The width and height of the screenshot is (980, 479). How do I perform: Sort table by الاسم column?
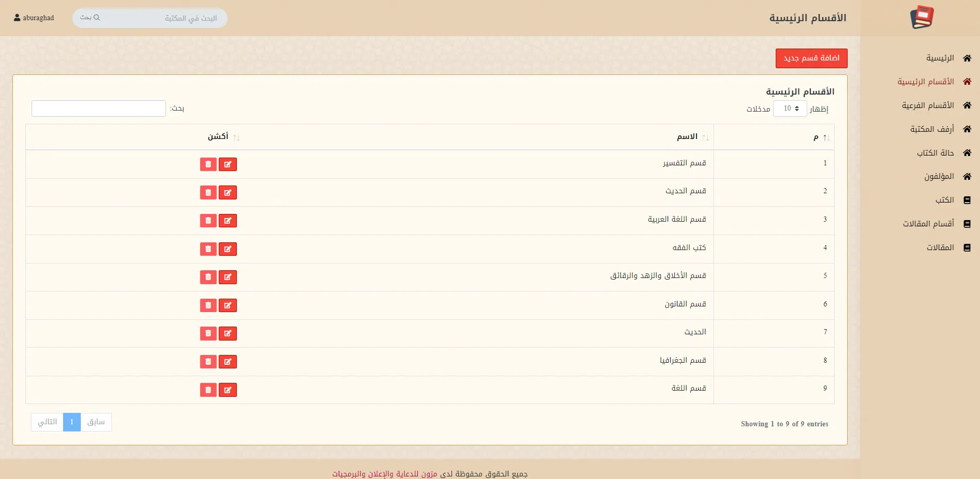point(687,137)
